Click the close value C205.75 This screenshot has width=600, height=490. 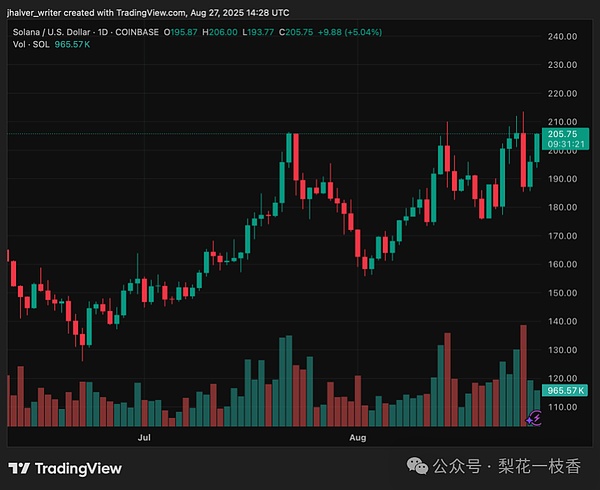point(296,32)
